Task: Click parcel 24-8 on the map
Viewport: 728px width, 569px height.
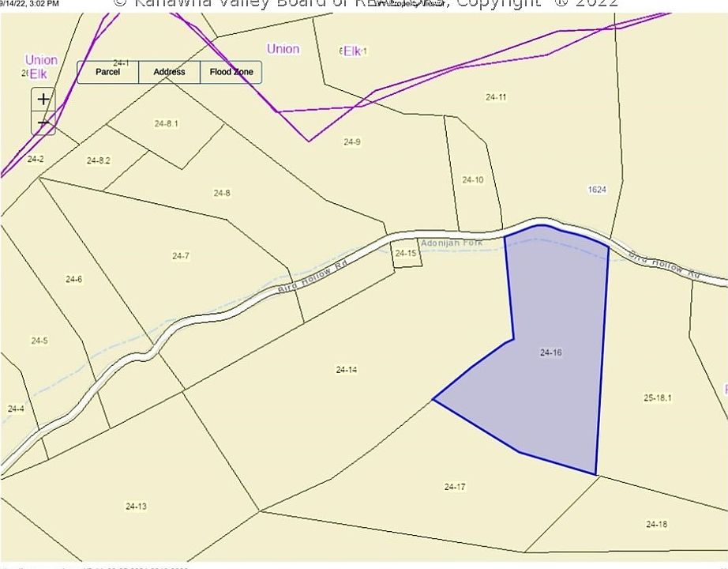Action: click(x=222, y=193)
